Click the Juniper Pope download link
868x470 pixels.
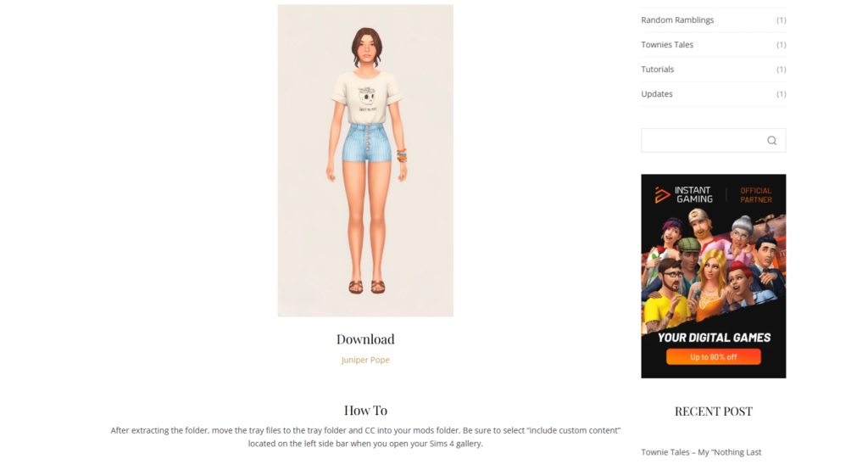tap(365, 360)
